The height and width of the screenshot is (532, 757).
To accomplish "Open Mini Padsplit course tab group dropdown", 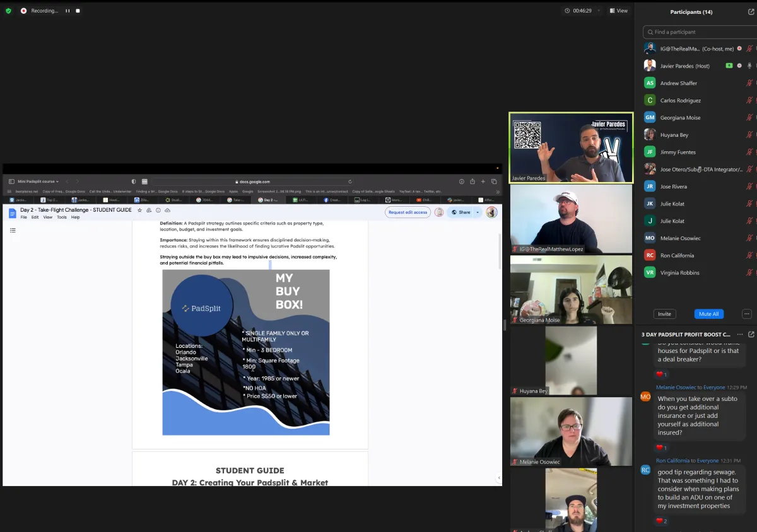I will [38, 182].
